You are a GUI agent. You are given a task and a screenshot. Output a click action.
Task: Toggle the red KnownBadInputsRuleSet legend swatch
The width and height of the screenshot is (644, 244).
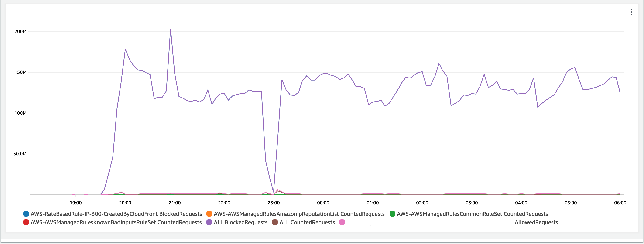(26, 222)
